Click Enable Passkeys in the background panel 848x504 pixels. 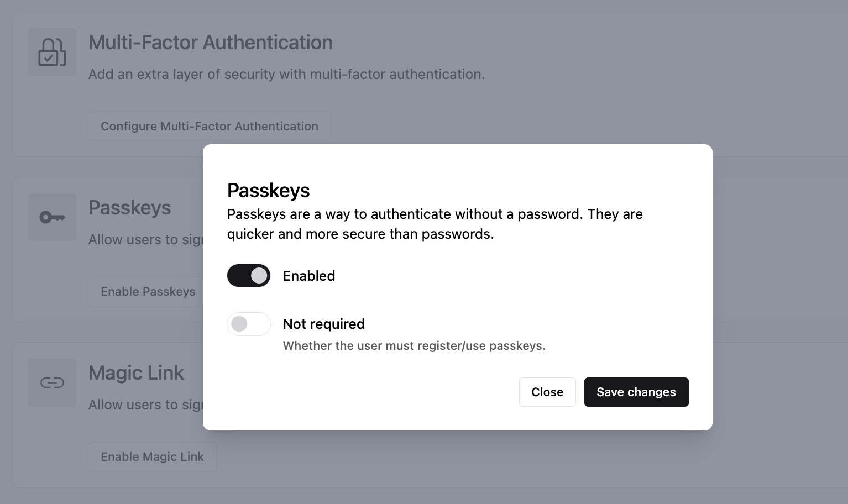tap(148, 291)
